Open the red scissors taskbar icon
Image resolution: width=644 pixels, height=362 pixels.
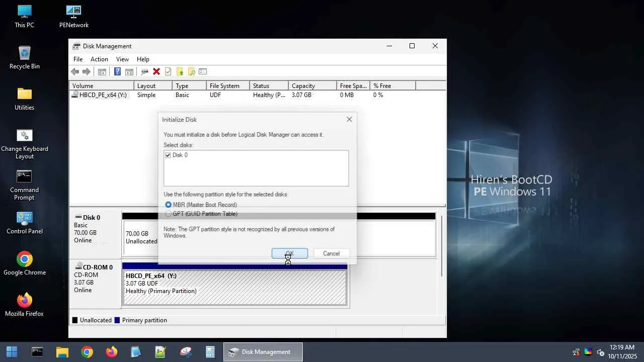(186, 352)
